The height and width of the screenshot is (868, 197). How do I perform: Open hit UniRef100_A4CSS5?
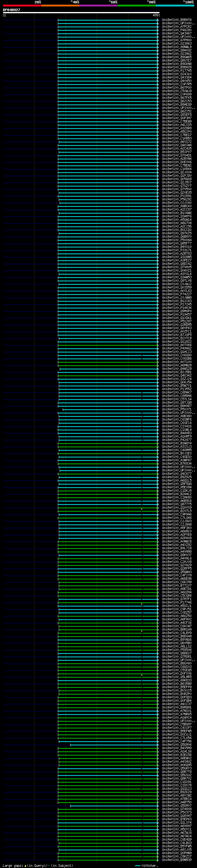(x=176, y=125)
